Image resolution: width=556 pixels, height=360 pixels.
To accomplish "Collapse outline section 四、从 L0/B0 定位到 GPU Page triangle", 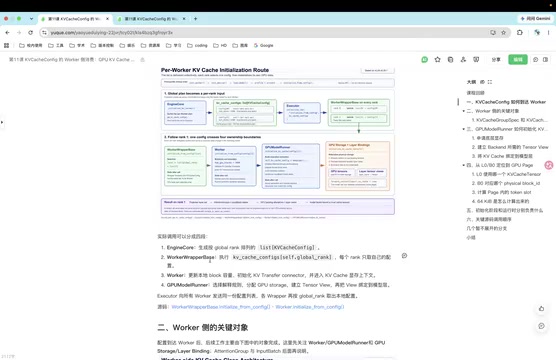I will (463, 165).
